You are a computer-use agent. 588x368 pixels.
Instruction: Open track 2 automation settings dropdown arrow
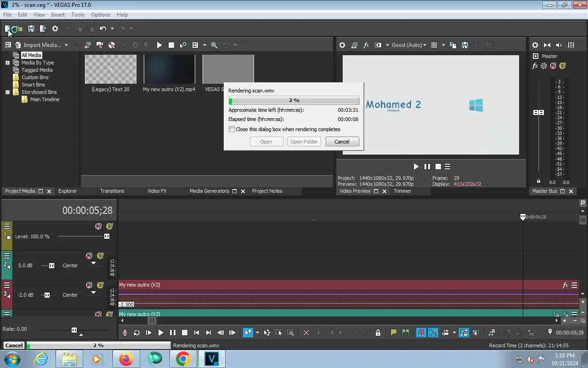tap(93, 264)
